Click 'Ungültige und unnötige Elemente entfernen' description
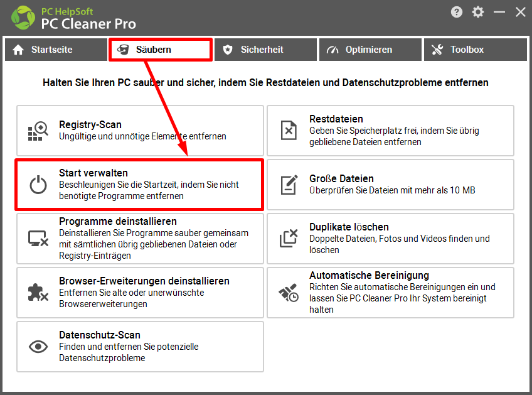The width and height of the screenshot is (532, 395). [142, 136]
